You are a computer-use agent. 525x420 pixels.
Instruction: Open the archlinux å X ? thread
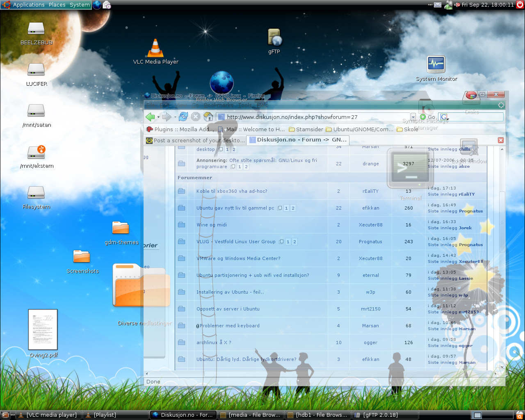click(214, 342)
